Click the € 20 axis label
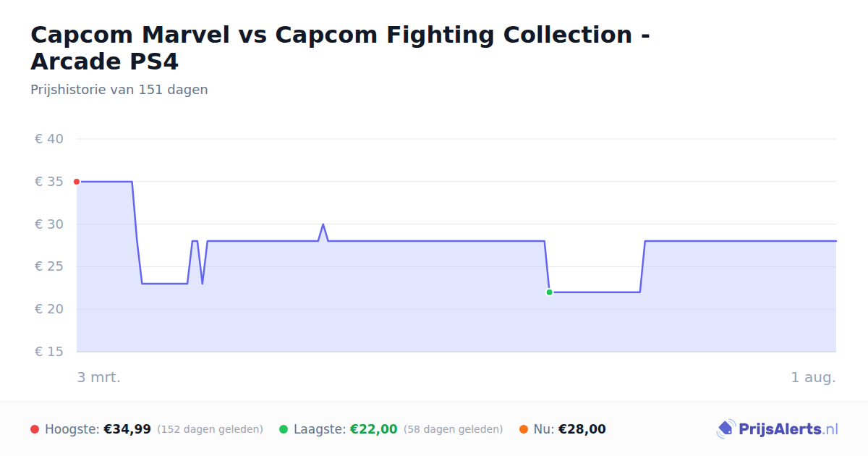This screenshot has width=868, height=456. 49,309
